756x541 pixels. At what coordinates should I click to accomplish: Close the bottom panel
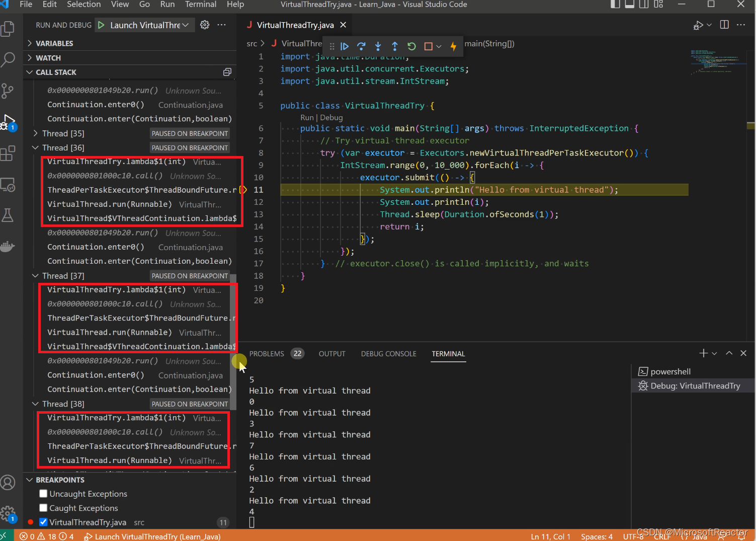pos(743,353)
